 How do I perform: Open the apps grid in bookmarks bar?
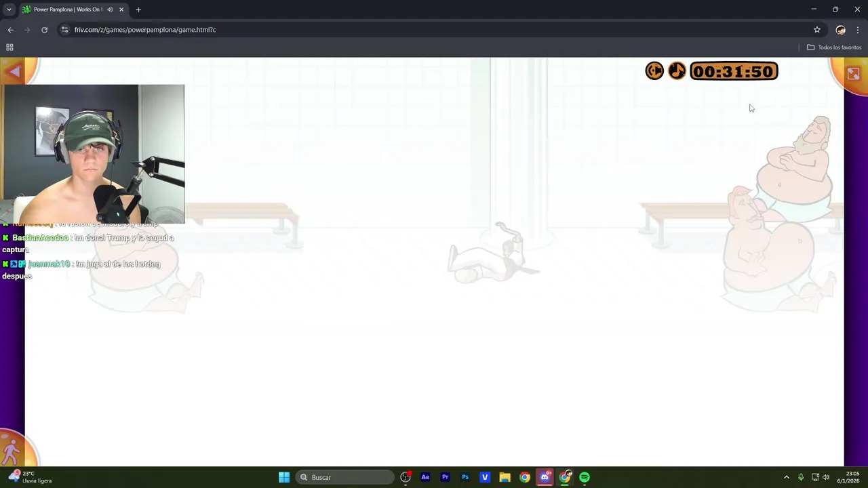tap(9, 47)
